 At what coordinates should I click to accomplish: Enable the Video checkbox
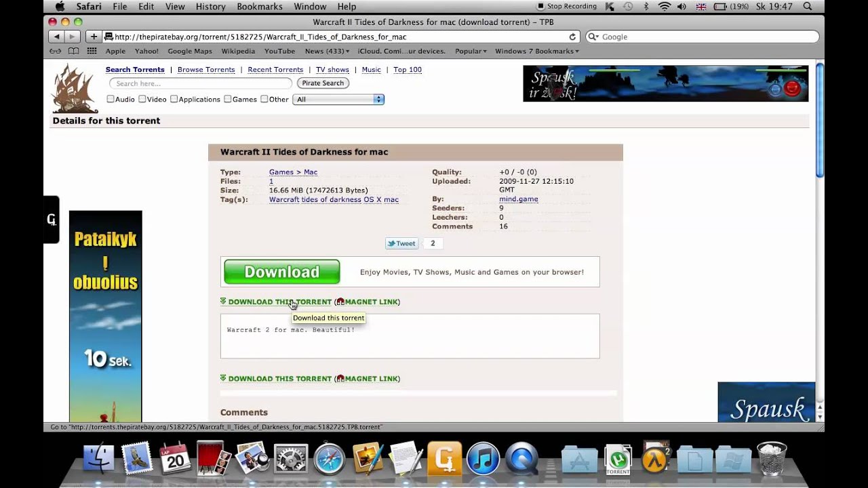[x=142, y=99]
